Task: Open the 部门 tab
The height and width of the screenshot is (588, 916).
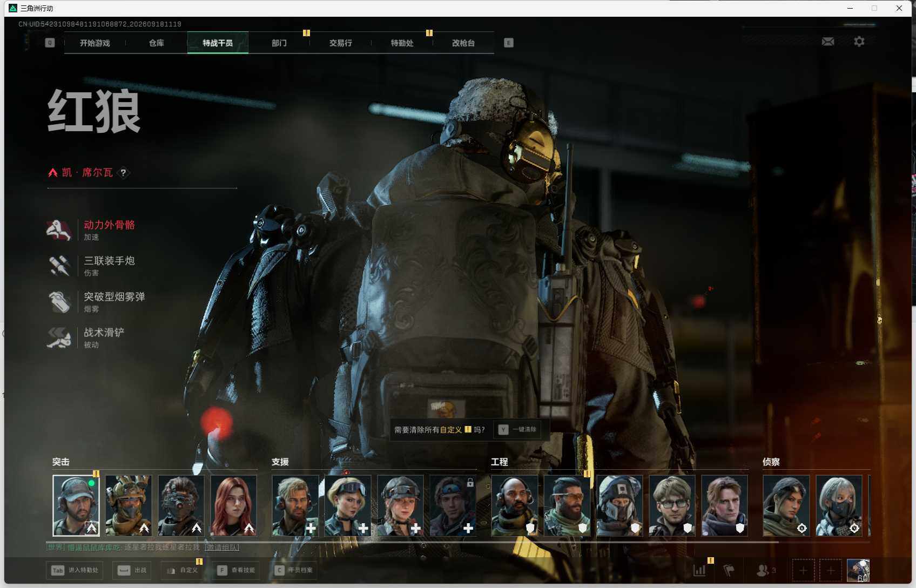Action: pyautogui.click(x=279, y=43)
